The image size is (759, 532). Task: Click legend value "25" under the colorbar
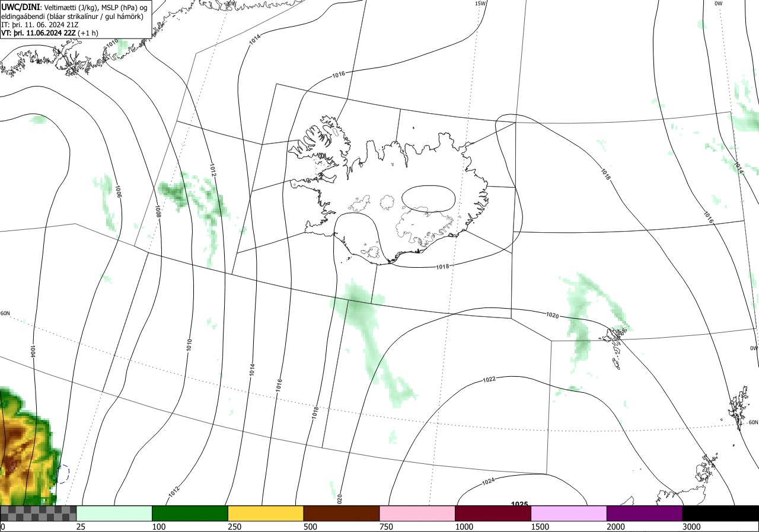coord(81,527)
